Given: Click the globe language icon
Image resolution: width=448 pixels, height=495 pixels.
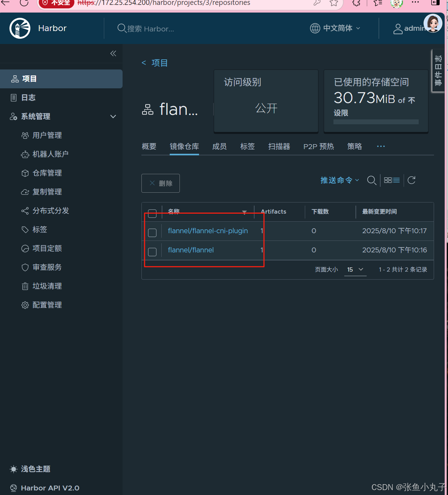Looking at the screenshot, I should [315, 28].
